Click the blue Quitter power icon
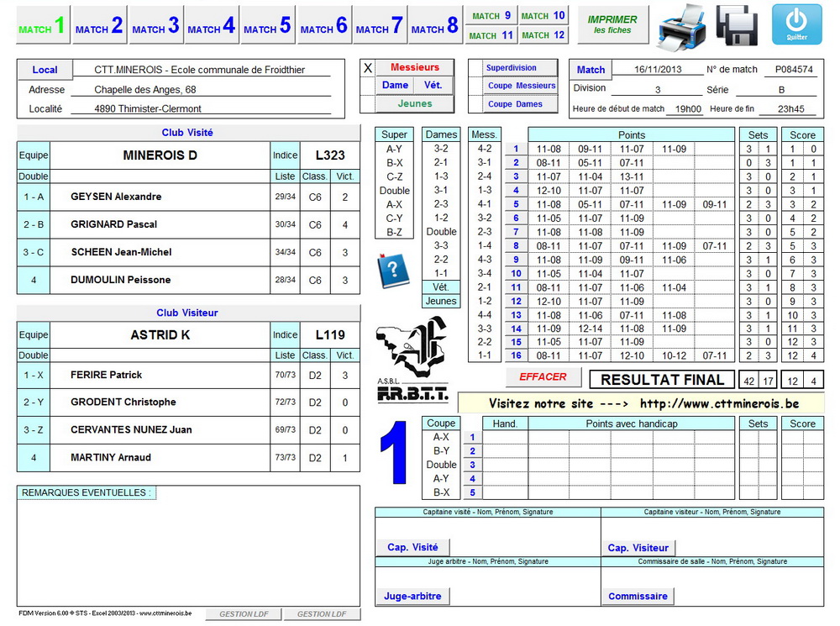Viewport: 840px width, 626px height. (796, 24)
